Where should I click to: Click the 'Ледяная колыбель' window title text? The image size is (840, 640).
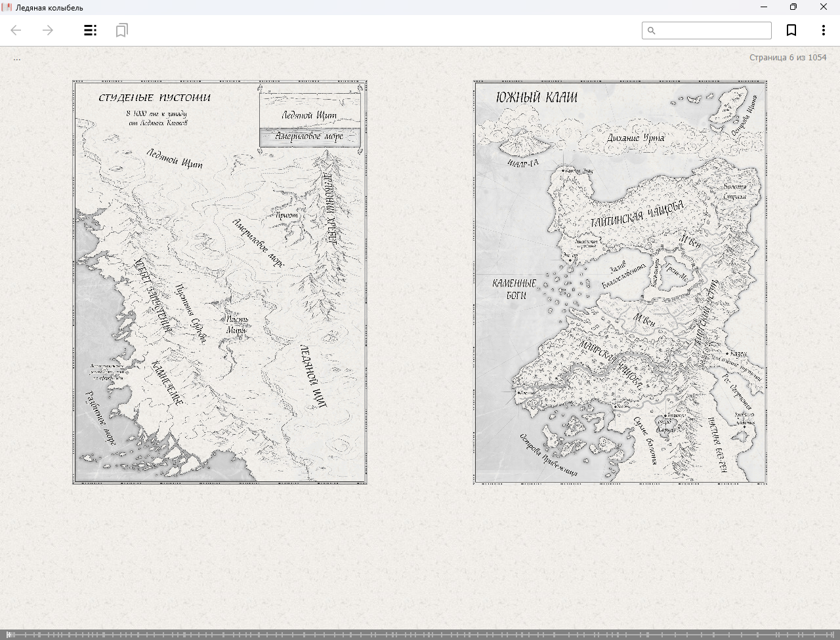[x=49, y=8]
